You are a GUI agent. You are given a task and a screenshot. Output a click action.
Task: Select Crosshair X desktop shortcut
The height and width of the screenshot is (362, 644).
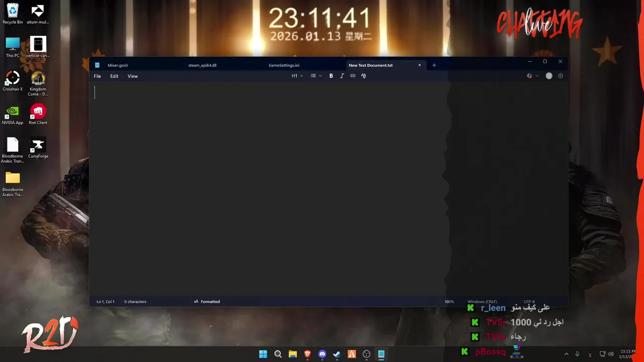pyautogui.click(x=13, y=81)
